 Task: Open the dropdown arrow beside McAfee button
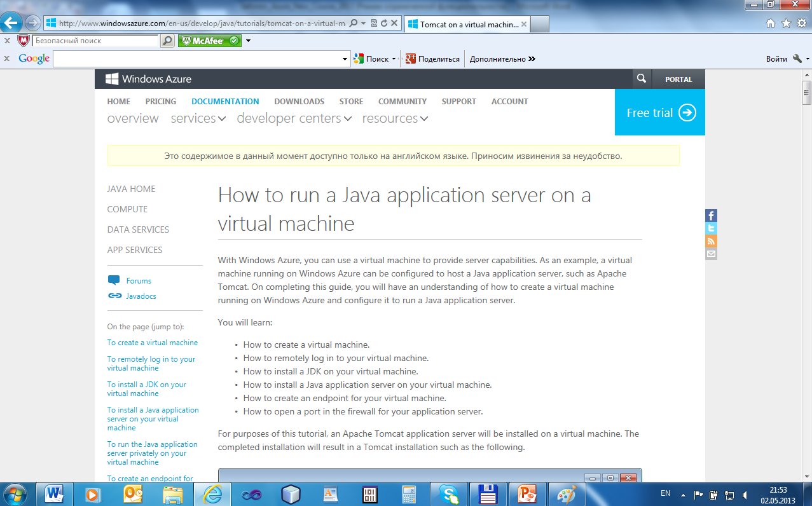tap(249, 41)
